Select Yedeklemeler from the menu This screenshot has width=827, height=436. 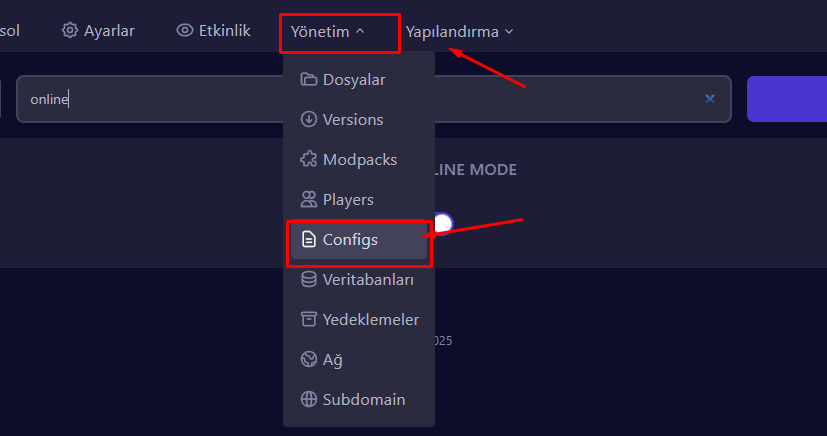coord(370,320)
